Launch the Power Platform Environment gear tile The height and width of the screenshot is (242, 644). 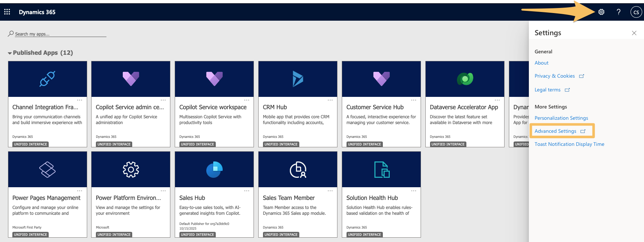tap(131, 169)
